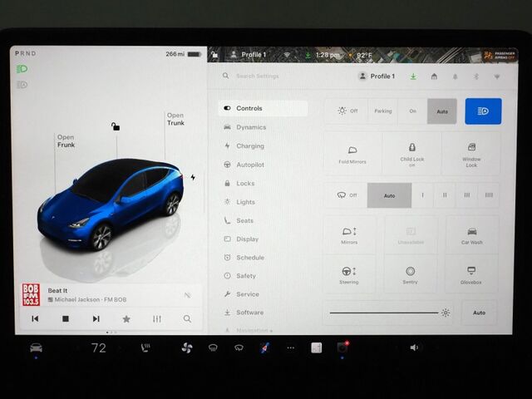Set headlights to Auto

click(x=442, y=111)
